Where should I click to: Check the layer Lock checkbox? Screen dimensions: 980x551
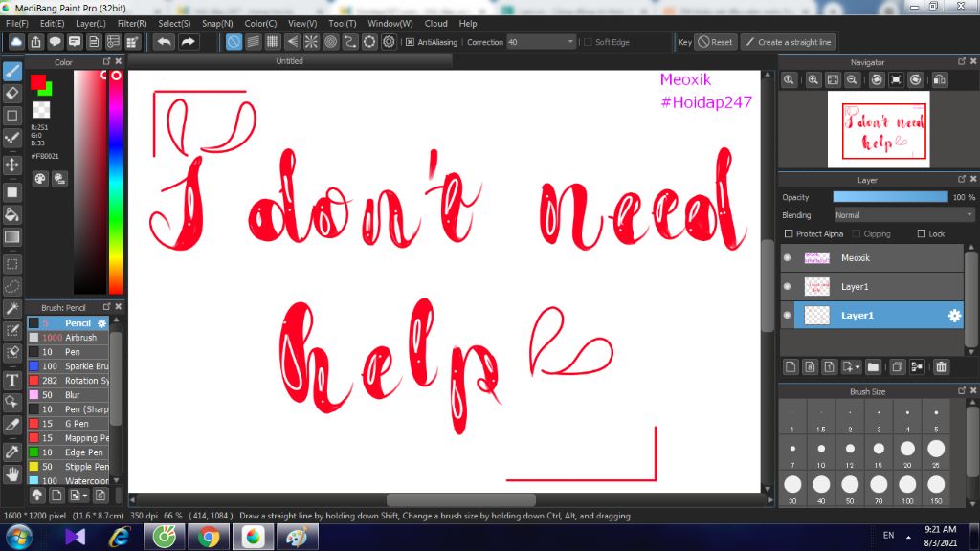922,233
